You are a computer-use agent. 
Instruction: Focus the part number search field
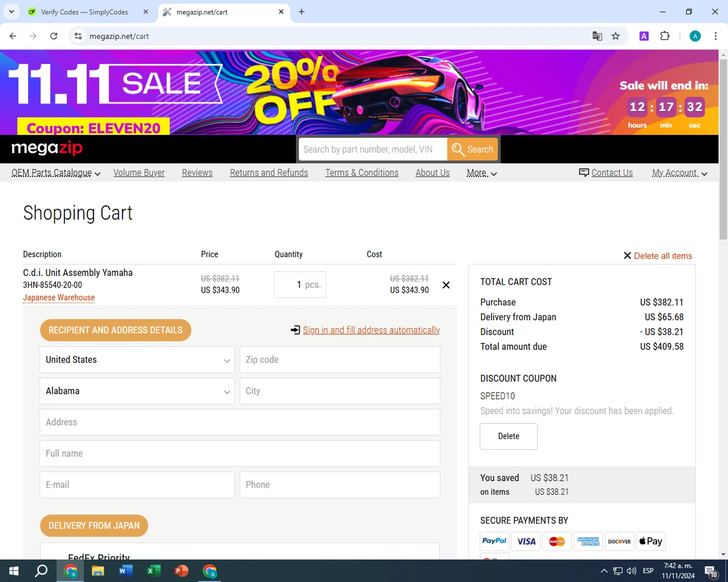coord(373,149)
